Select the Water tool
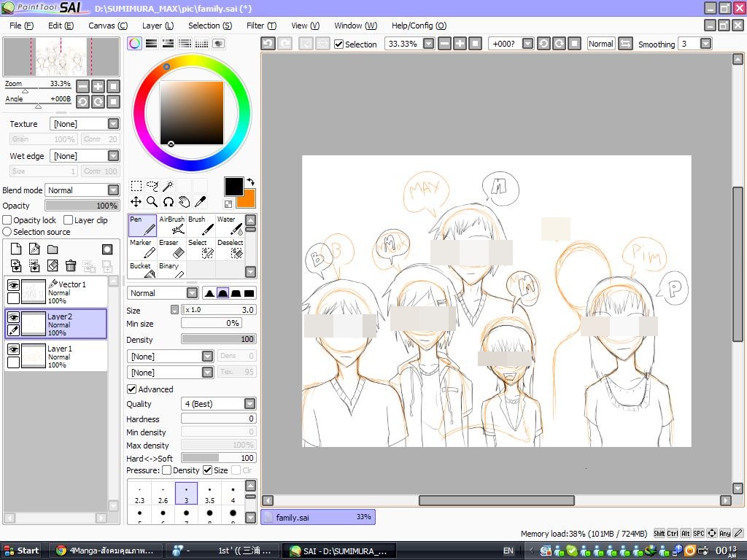This screenshot has height=560, width=747. coord(230,225)
